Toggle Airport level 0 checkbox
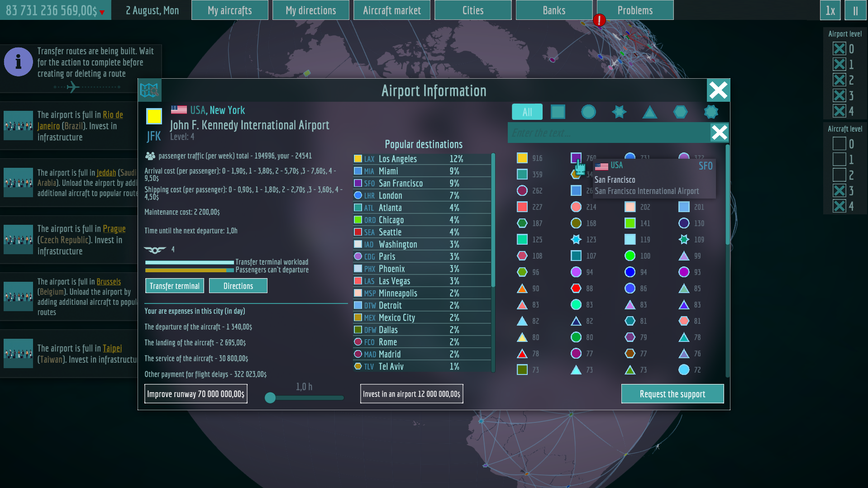The image size is (868, 488). 839,49
